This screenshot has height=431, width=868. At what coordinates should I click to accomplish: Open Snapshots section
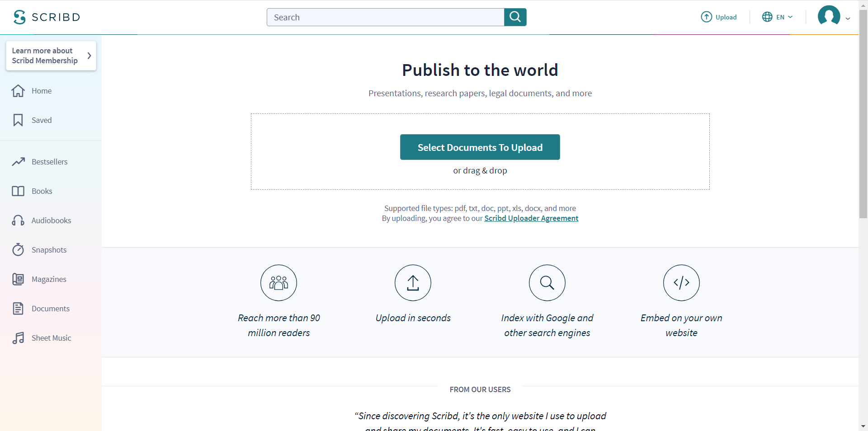point(49,250)
